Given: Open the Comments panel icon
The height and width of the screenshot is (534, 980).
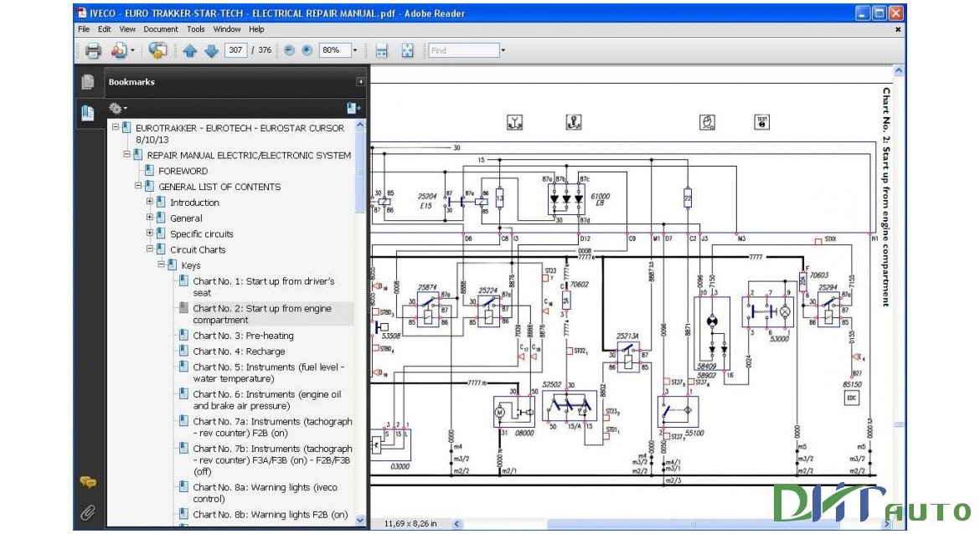Looking at the screenshot, I should coord(88,482).
